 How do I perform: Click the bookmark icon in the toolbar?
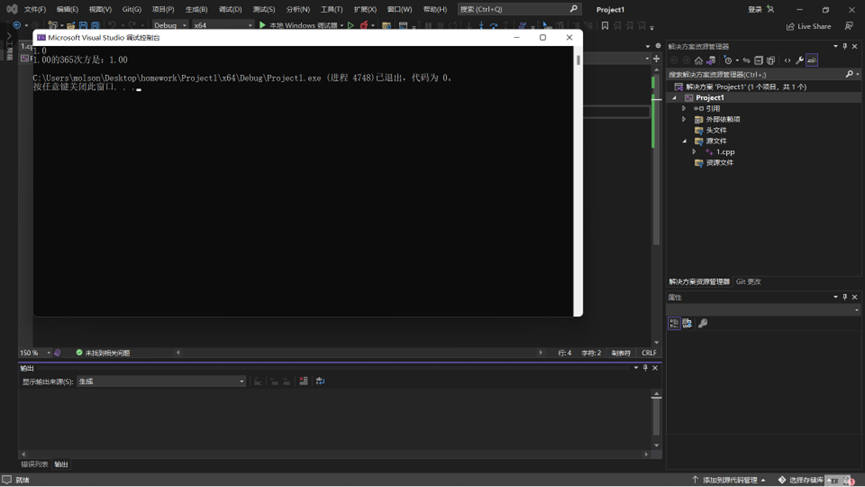point(605,25)
